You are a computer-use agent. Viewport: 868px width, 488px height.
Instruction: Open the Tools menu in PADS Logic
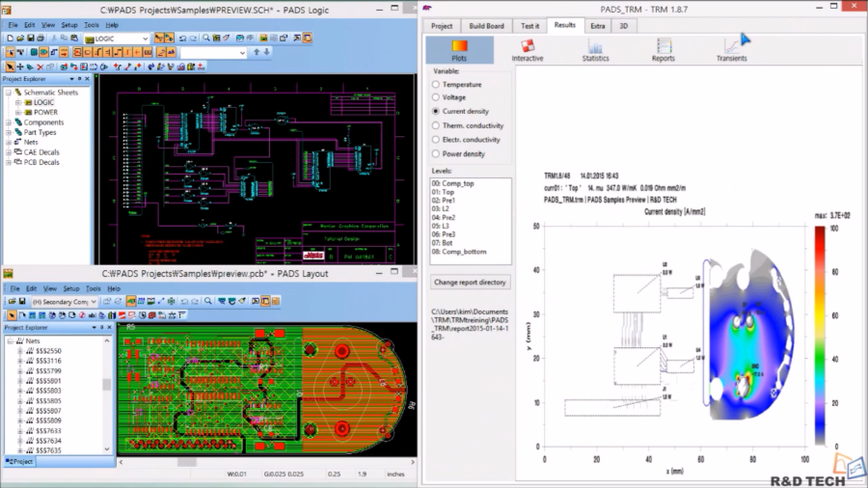tap(92, 24)
